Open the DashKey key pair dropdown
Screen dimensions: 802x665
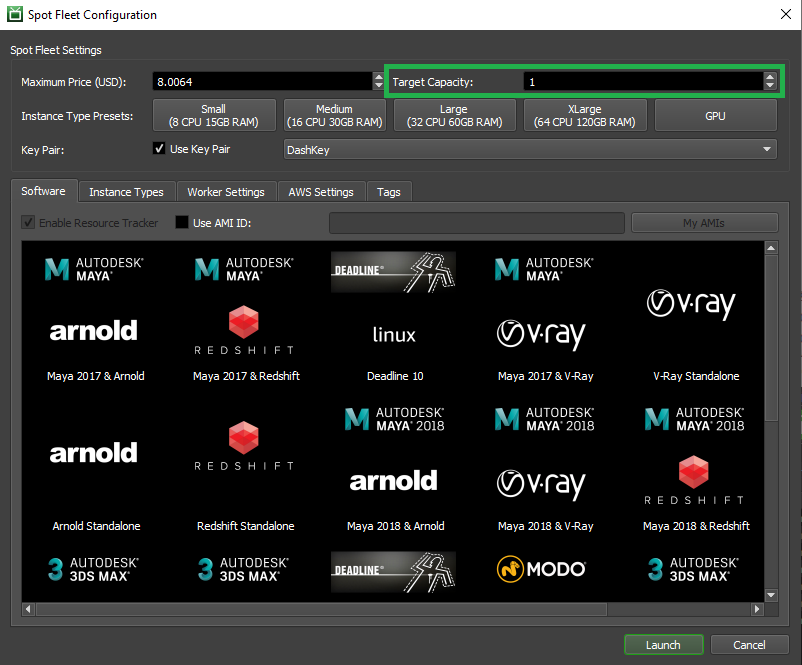coord(530,149)
